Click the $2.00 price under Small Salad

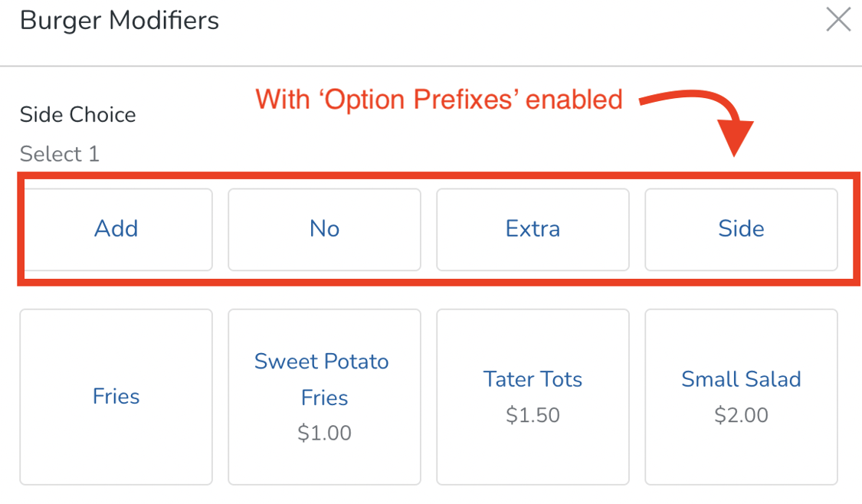pyautogui.click(x=741, y=414)
